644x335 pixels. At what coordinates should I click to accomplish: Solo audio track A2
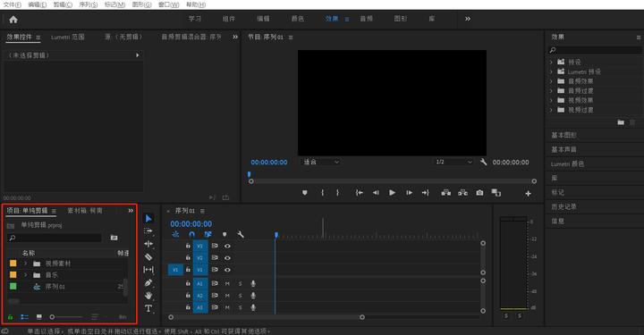click(241, 296)
